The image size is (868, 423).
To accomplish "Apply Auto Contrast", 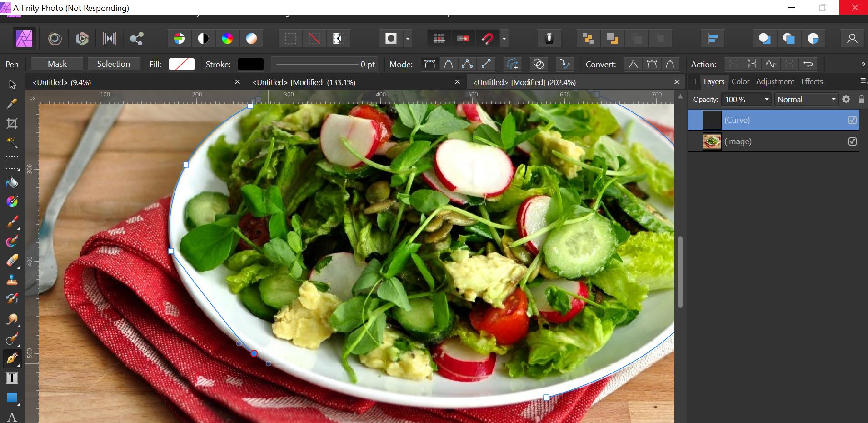I will coord(203,39).
